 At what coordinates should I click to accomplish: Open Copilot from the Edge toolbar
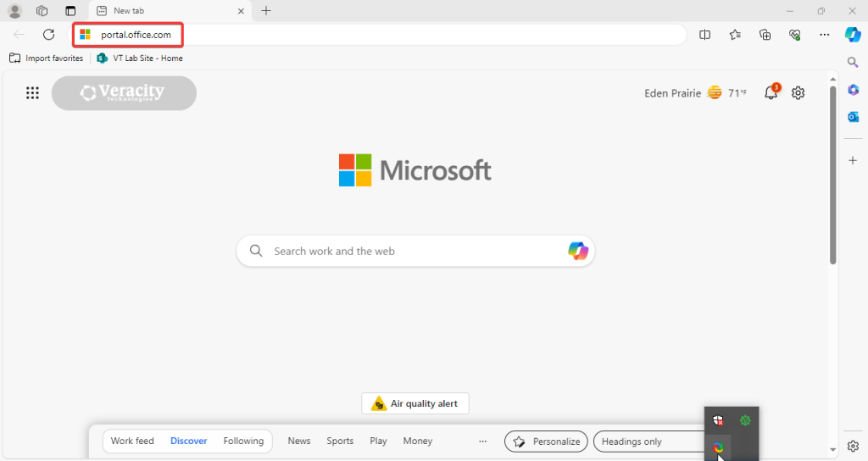click(x=853, y=35)
